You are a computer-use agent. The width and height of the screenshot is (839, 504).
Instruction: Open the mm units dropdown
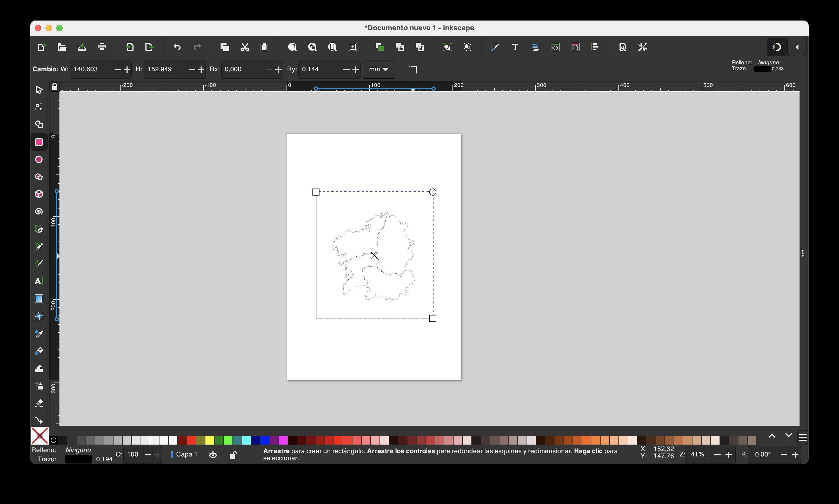click(379, 69)
